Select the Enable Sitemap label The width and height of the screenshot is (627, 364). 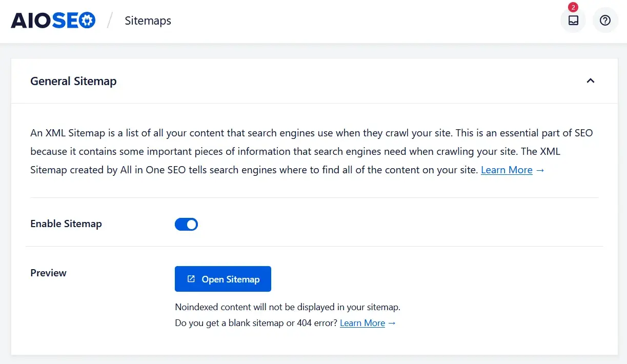(x=66, y=224)
